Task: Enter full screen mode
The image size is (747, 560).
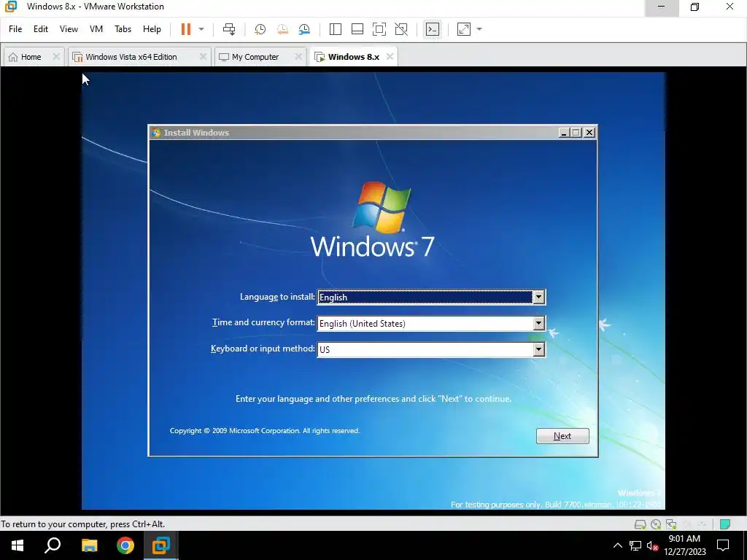Action: (379, 29)
